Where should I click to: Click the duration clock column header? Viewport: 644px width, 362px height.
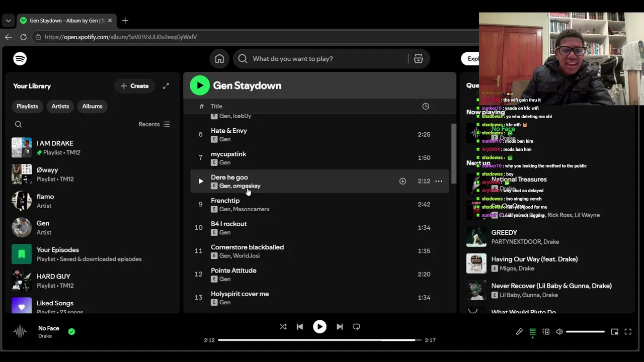pyautogui.click(x=426, y=106)
